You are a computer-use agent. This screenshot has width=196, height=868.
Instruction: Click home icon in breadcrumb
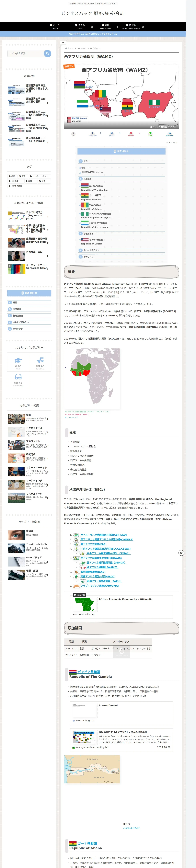[66, 48]
